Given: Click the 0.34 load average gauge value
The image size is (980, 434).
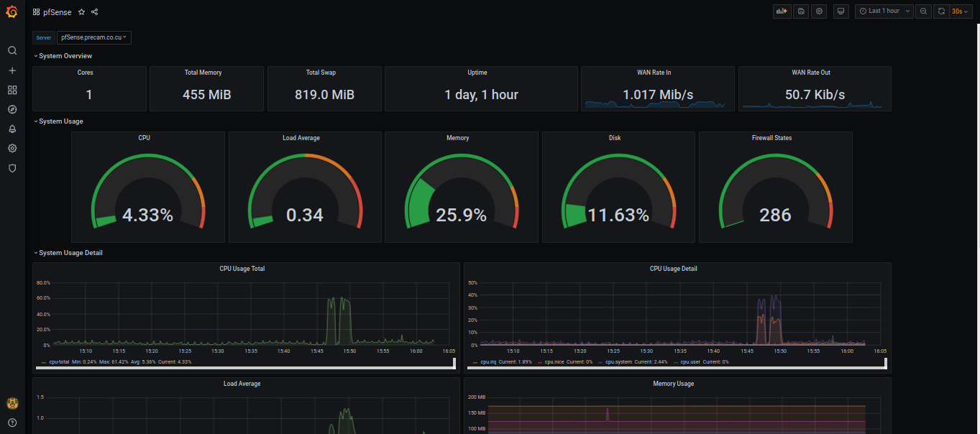Looking at the screenshot, I should coord(304,215).
